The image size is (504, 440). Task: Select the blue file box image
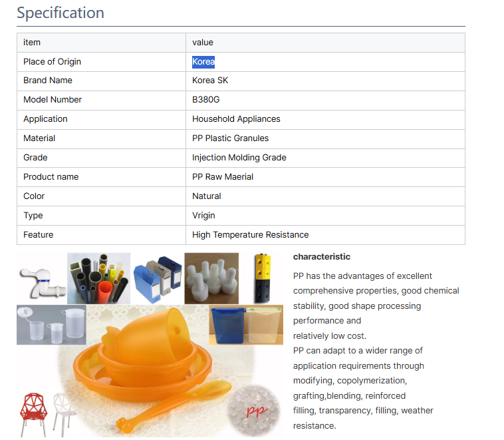[157, 278]
